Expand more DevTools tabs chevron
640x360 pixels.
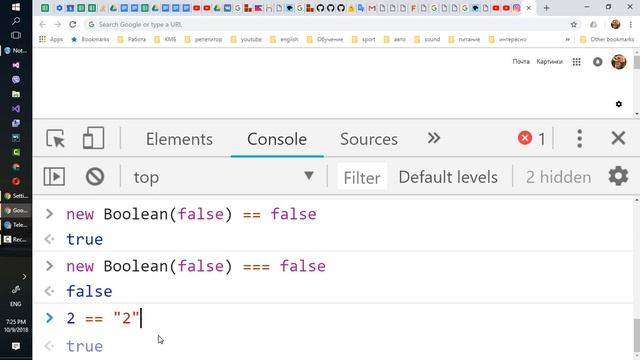433,138
